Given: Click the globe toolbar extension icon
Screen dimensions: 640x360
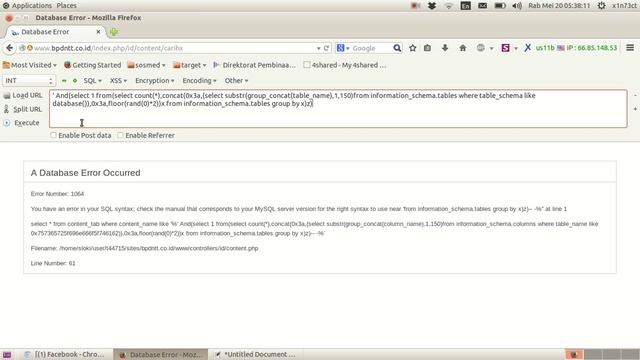Looking at the screenshot, I should [481, 48].
